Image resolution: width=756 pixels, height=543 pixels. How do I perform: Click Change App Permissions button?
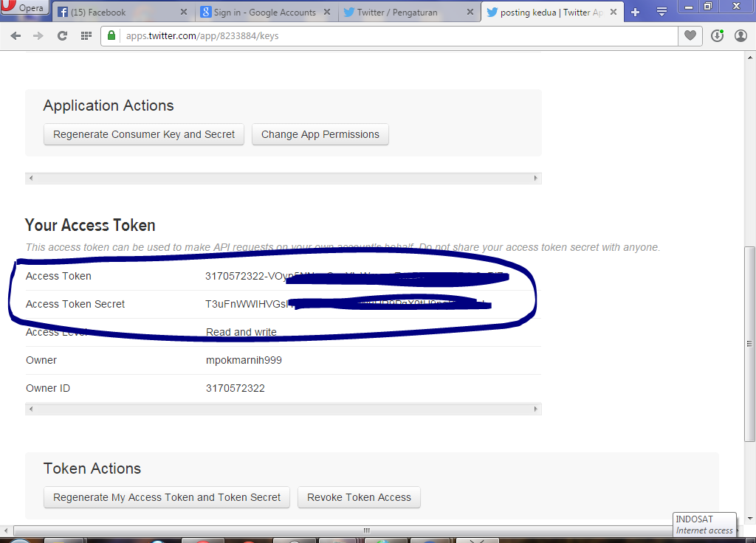tap(320, 134)
